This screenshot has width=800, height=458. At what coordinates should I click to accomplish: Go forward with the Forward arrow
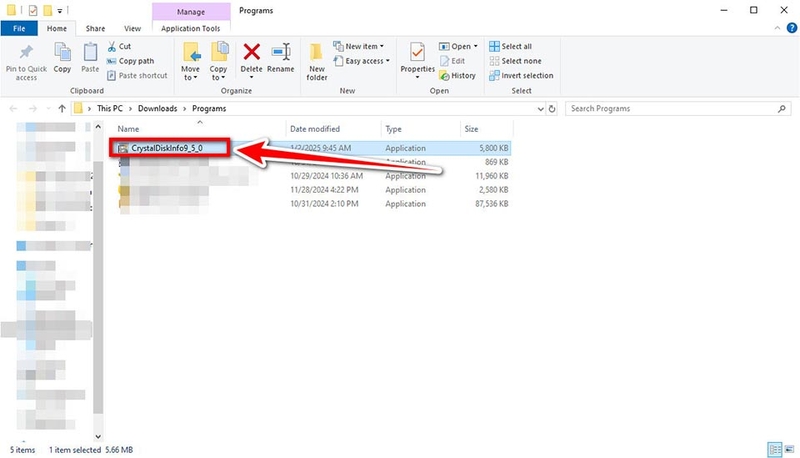[x=33, y=109]
